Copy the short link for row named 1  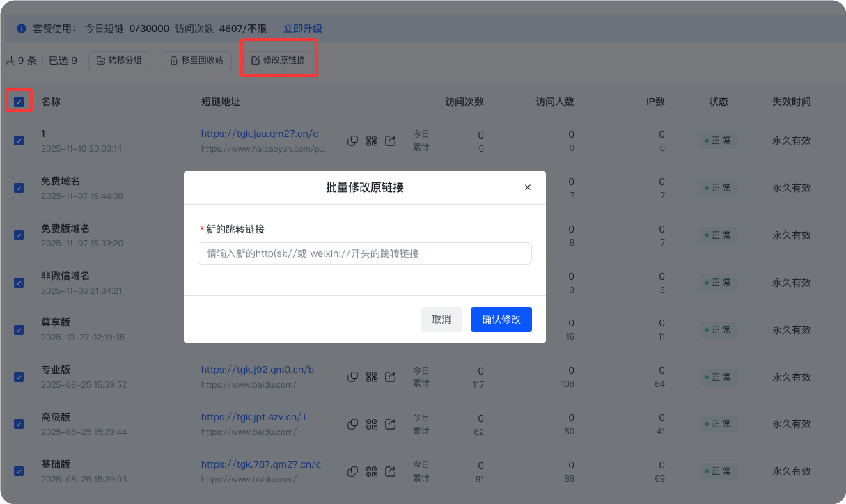pyautogui.click(x=353, y=141)
